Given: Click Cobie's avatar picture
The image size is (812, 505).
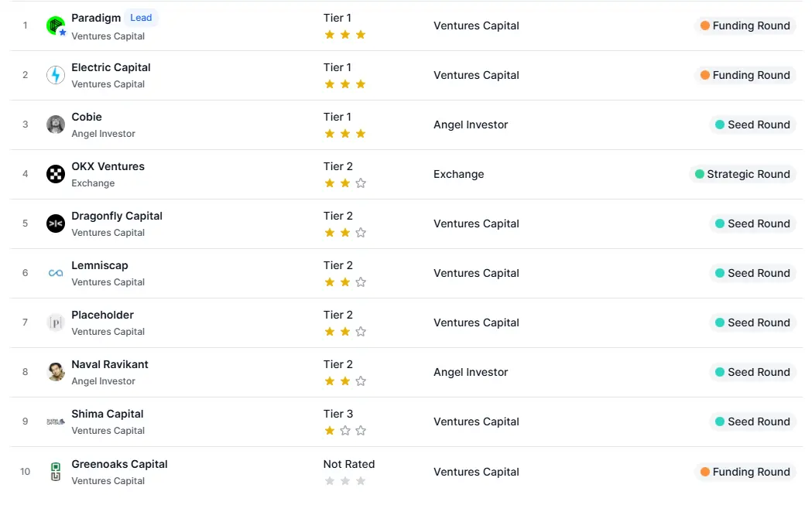Looking at the screenshot, I should point(55,125).
